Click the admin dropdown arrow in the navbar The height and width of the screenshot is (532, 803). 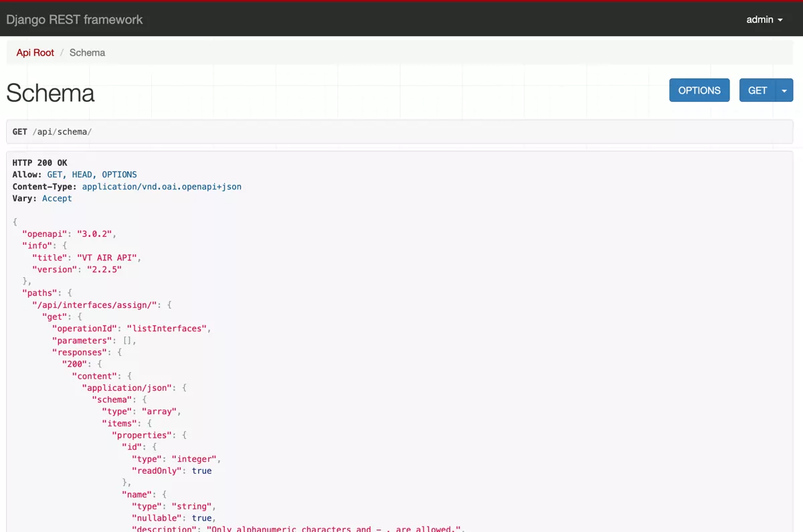(x=782, y=20)
